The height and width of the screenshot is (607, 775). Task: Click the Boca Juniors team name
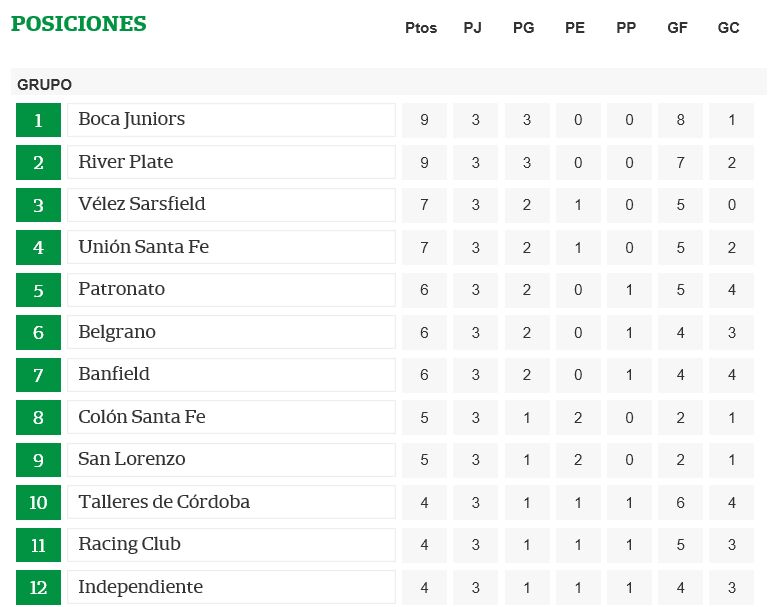click(131, 119)
